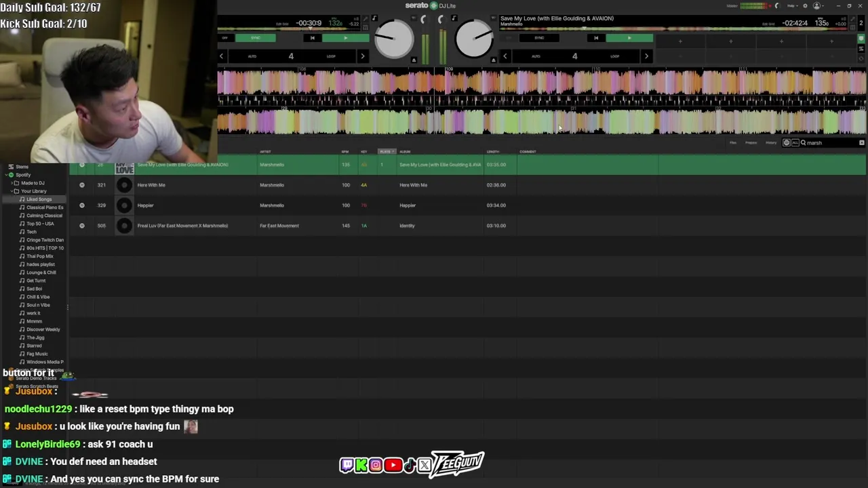This screenshot has width=868, height=488.
Task: Double loop size on right deck
Action: tap(646, 56)
